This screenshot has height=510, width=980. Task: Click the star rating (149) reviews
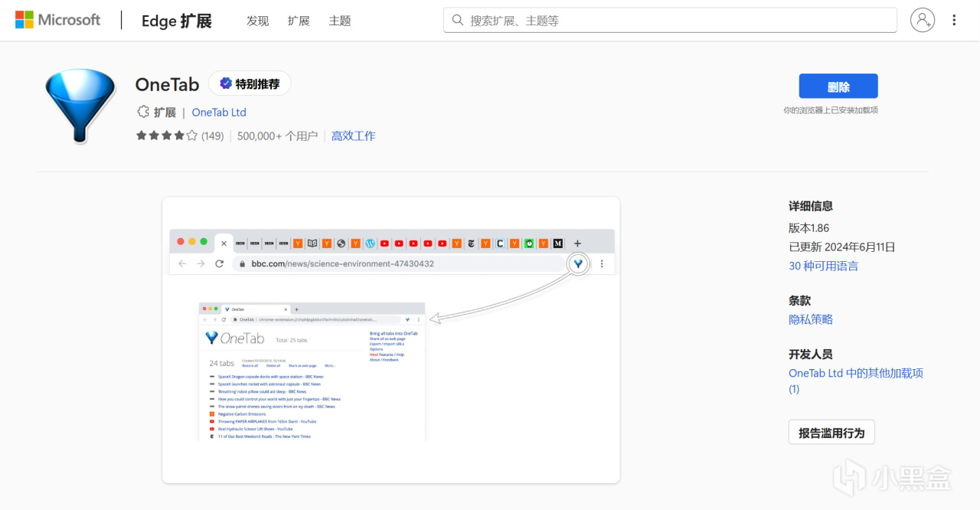180,136
